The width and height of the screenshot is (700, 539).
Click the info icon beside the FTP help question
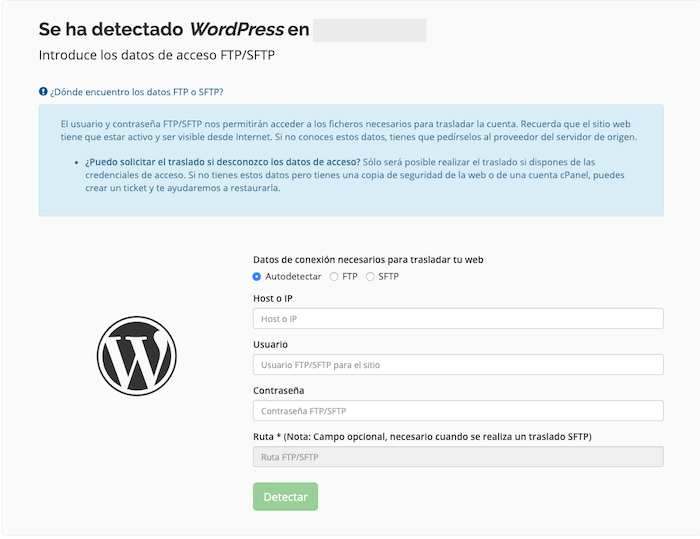[43, 92]
